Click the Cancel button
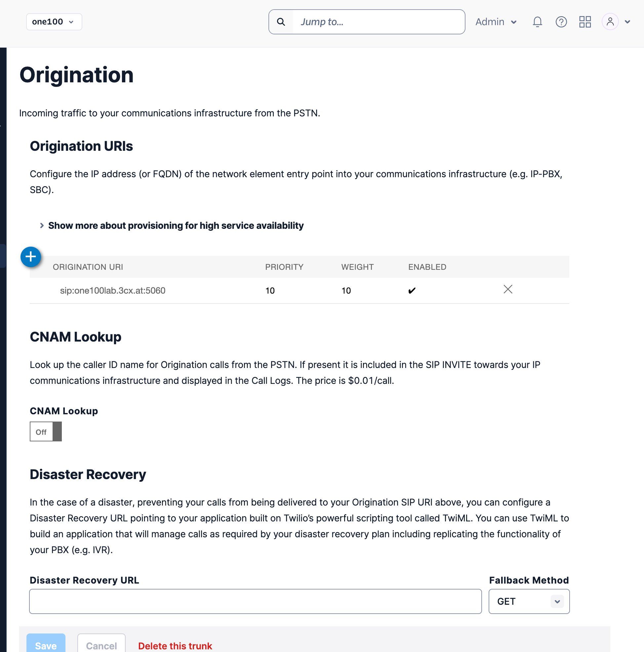This screenshot has height=652, width=644. 101,645
